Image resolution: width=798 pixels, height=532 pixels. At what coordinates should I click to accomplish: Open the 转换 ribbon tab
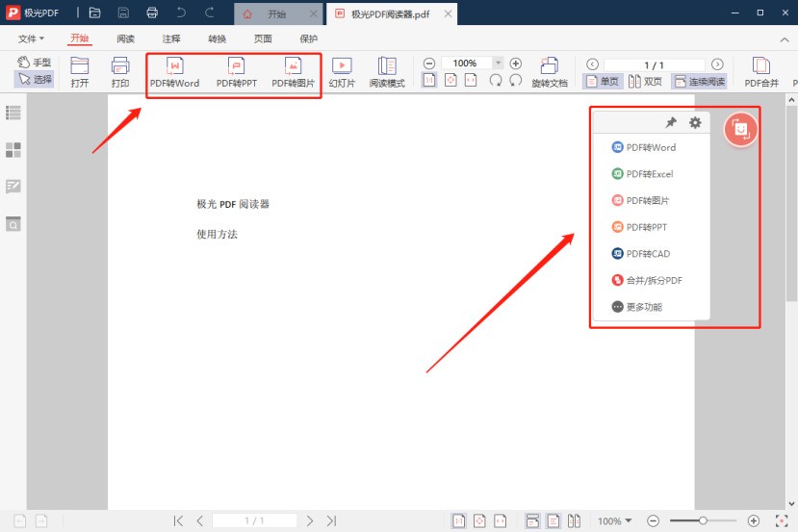pyautogui.click(x=218, y=39)
